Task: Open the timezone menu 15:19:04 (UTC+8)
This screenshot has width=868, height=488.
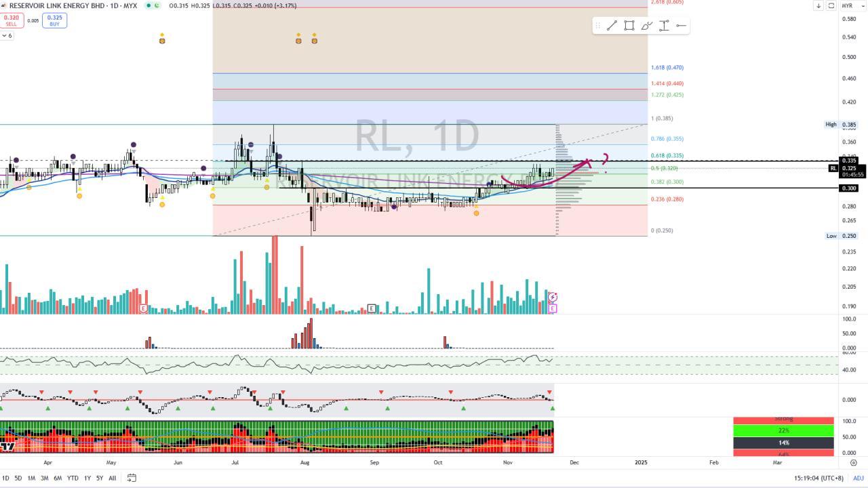Action: [x=817, y=478]
